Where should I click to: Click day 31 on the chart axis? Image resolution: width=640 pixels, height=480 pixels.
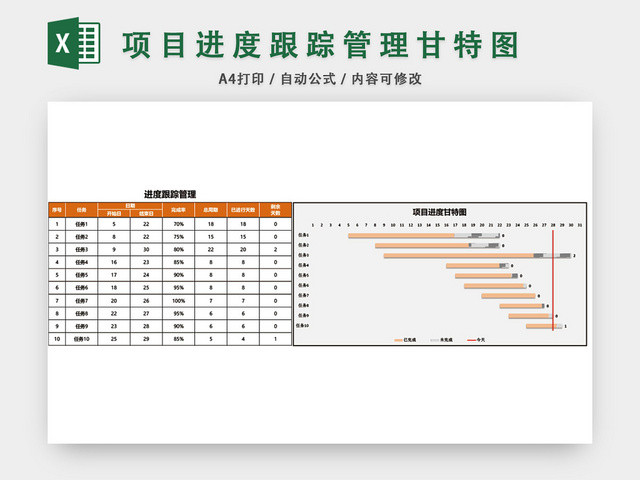[x=580, y=225]
